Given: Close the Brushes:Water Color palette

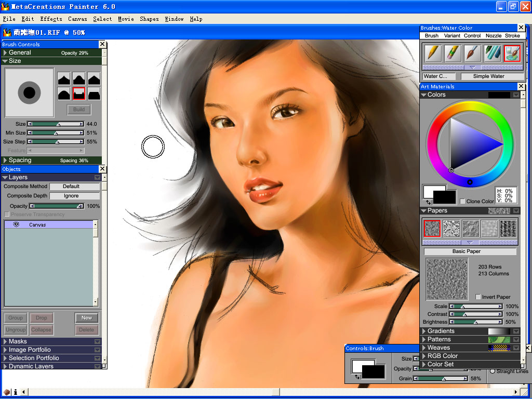Looking at the screenshot, I should pyautogui.click(x=521, y=28).
